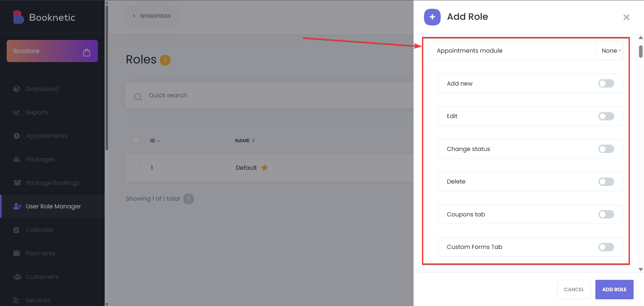Click the Package Bookings icon
The height and width of the screenshot is (306, 644).
[17, 183]
